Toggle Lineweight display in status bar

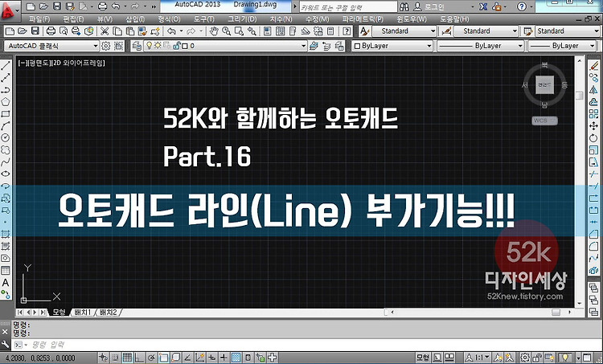point(224,358)
